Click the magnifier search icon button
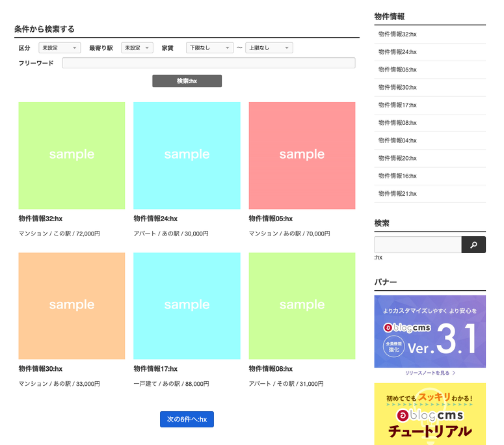Viewport: 504px width, 445px height. [473, 245]
